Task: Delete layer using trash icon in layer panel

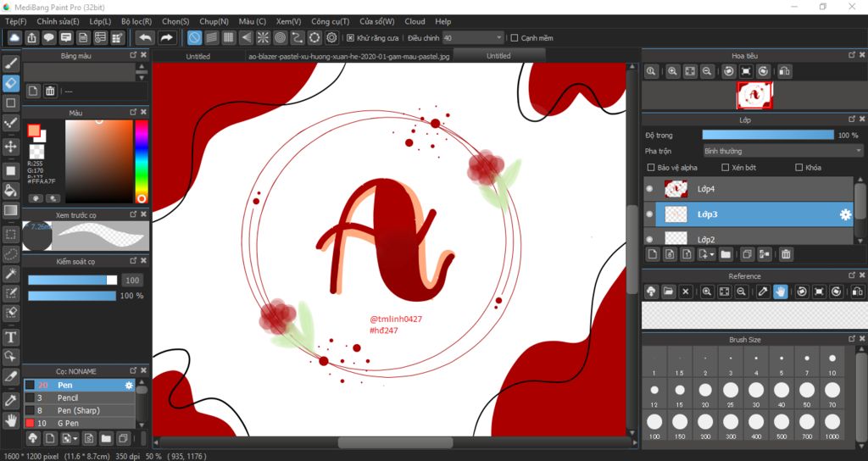Action: click(786, 253)
